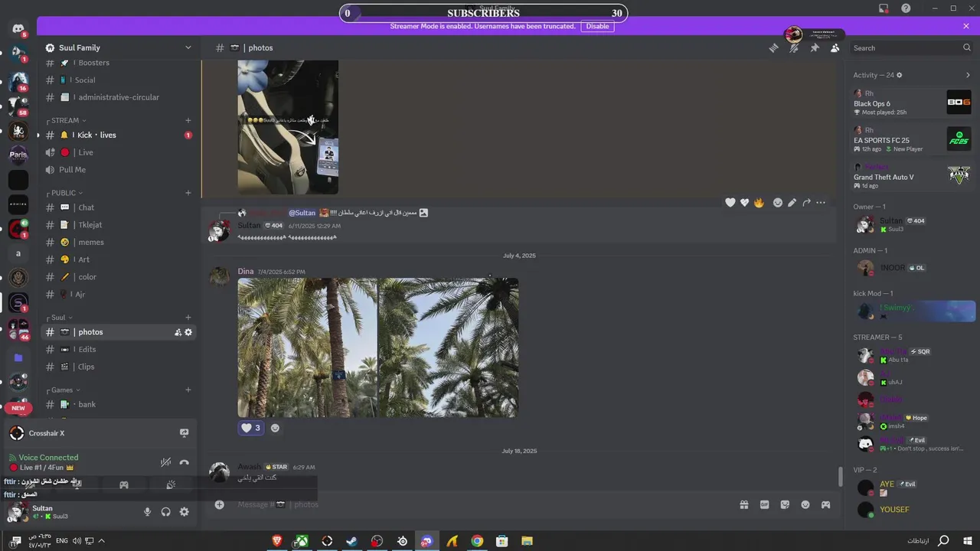This screenshot has height=551, width=980.
Task: Open User Settings gear
Action: pos(184,512)
